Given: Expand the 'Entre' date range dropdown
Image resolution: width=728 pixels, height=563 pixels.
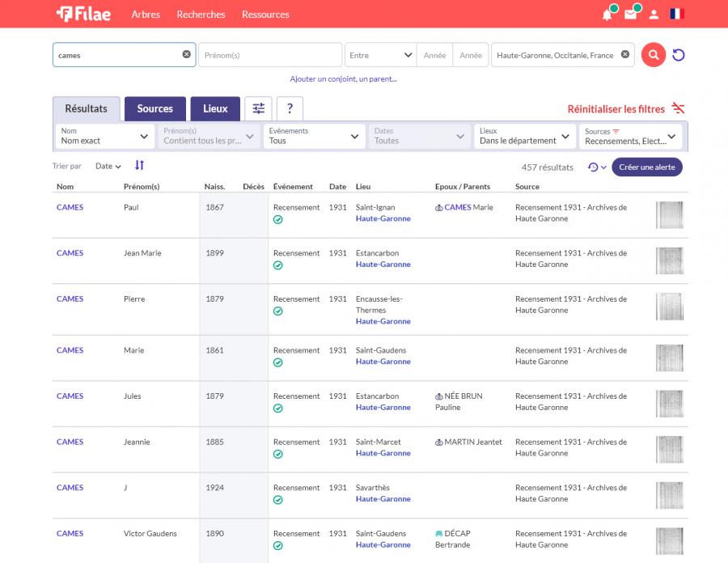Looking at the screenshot, I should click(x=381, y=55).
